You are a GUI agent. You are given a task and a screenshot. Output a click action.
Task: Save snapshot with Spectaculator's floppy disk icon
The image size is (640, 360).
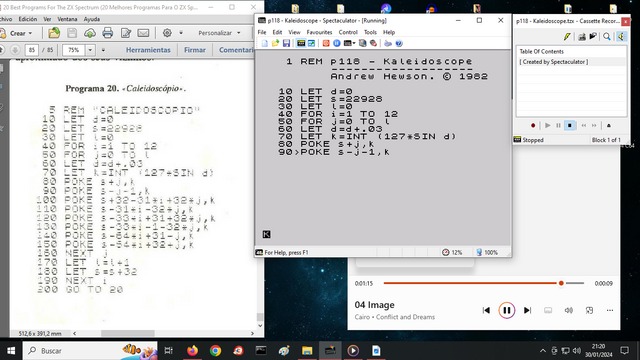(x=286, y=43)
